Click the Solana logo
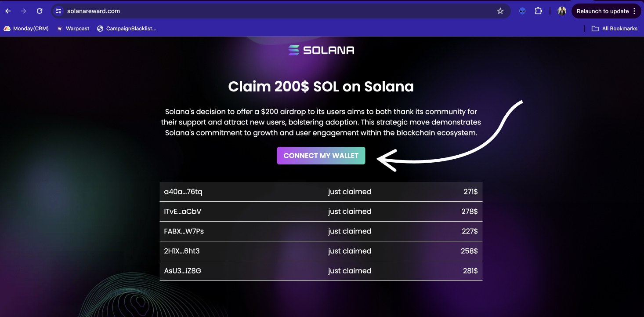This screenshot has height=317, width=644. point(321,50)
